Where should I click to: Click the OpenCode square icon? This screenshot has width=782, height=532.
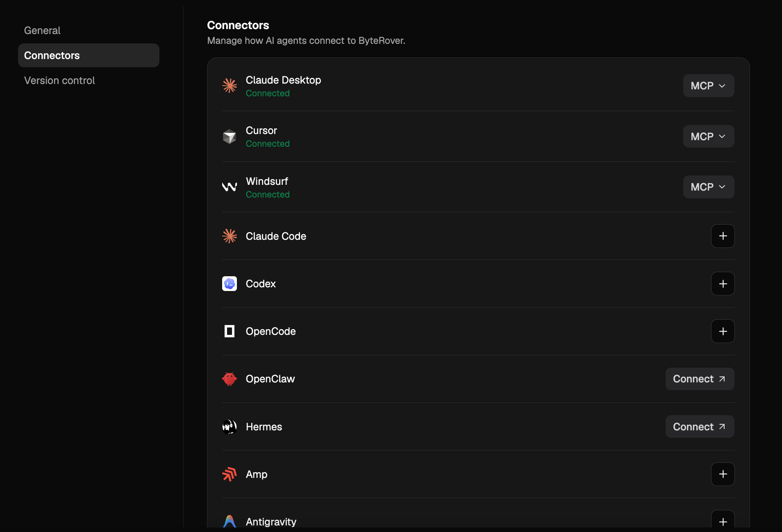(x=230, y=331)
